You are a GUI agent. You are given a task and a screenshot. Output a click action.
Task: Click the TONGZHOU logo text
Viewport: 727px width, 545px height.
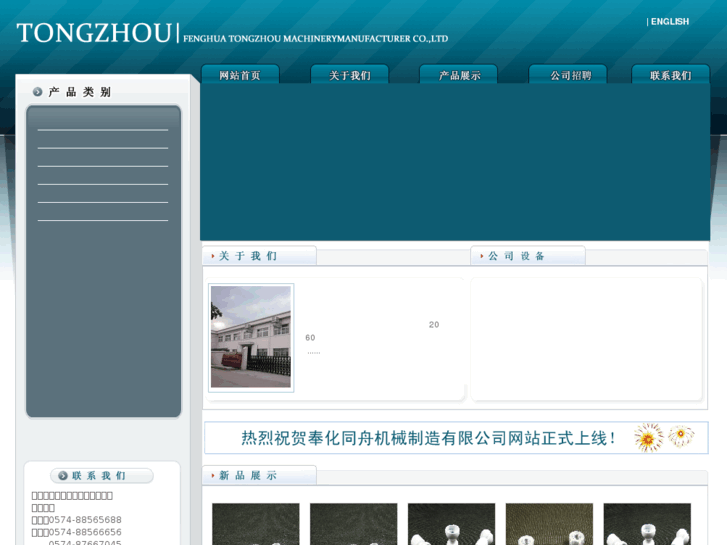94,33
